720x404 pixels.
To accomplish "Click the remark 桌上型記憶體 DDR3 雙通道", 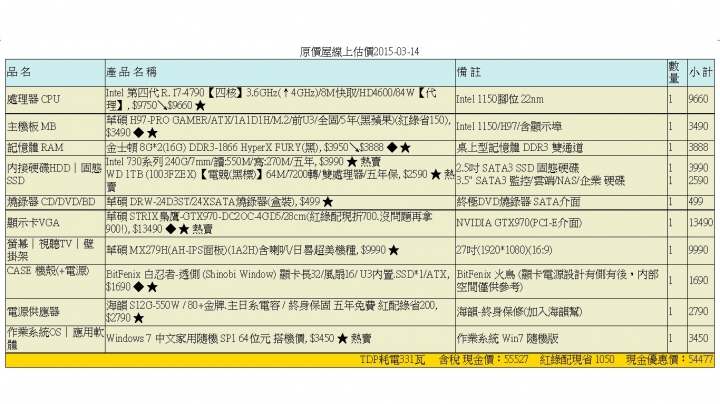I will [x=520, y=147].
